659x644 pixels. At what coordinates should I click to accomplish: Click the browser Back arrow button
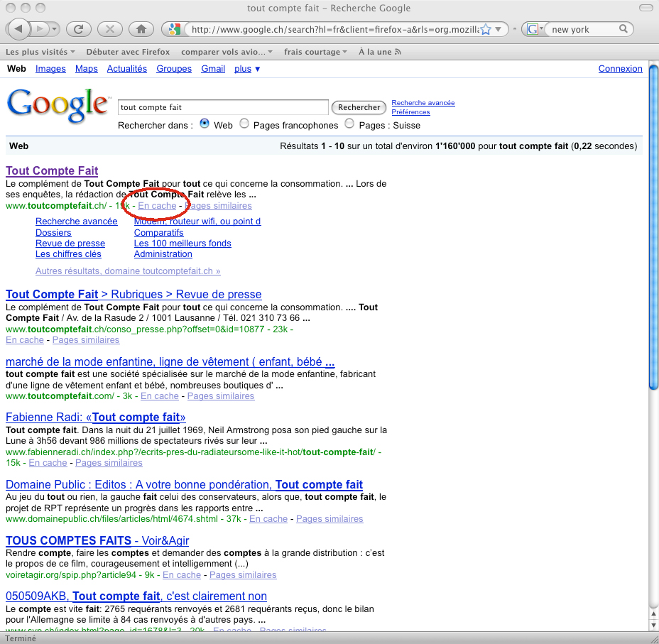18,29
